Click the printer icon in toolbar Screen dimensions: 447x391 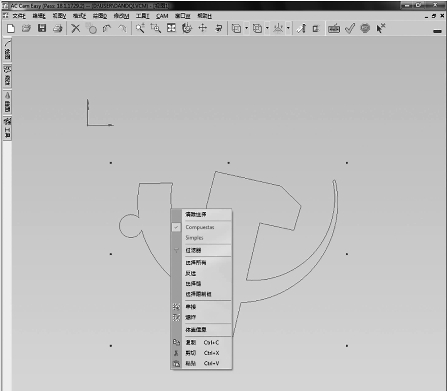pyautogui.click(x=58, y=29)
